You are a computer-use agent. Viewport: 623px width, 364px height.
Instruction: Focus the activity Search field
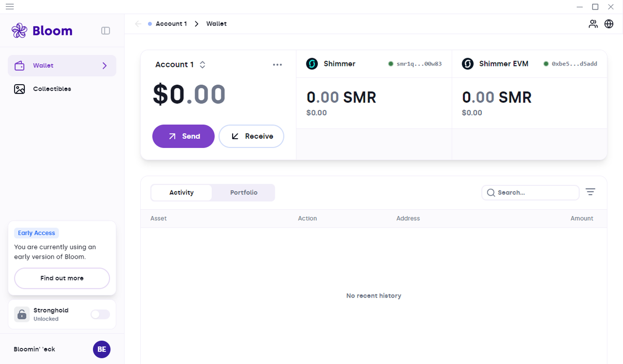tap(530, 193)
